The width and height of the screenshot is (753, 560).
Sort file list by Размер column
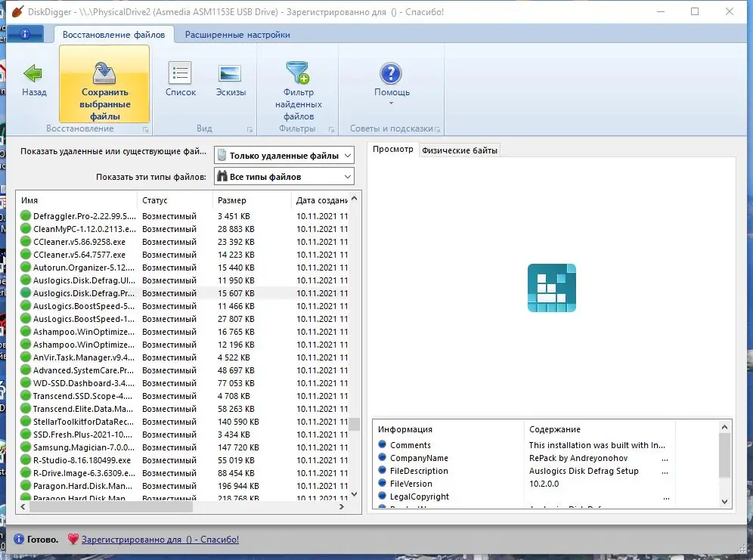[252, 200]
